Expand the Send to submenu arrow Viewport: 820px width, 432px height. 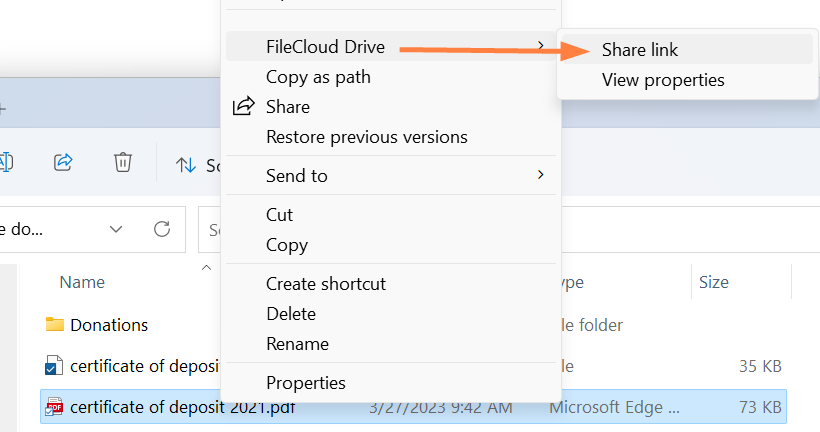point(541,175)
